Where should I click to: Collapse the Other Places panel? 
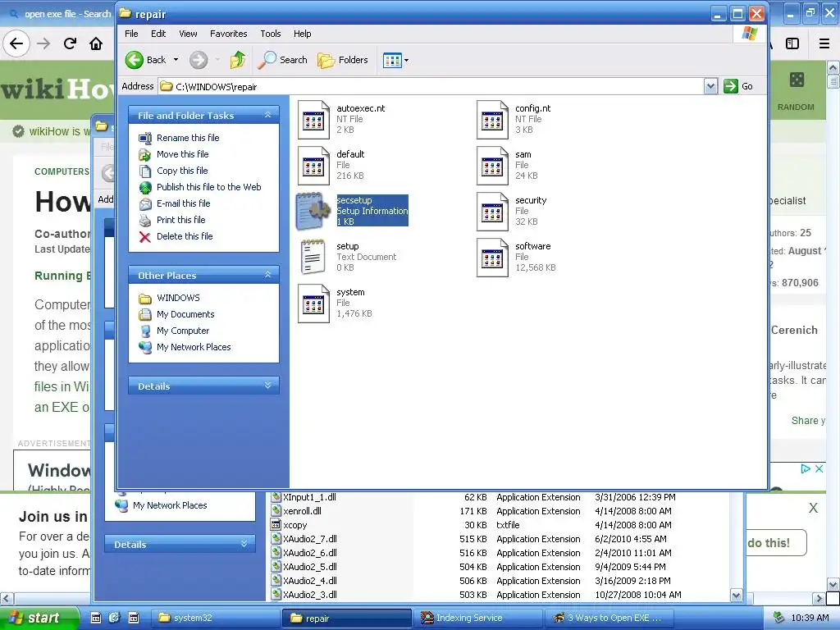tap(268, 275)
